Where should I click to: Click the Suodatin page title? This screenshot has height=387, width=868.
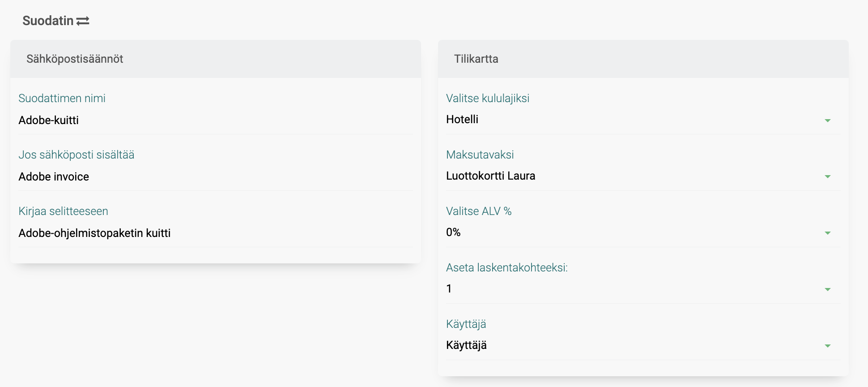(x=48, y=21)
